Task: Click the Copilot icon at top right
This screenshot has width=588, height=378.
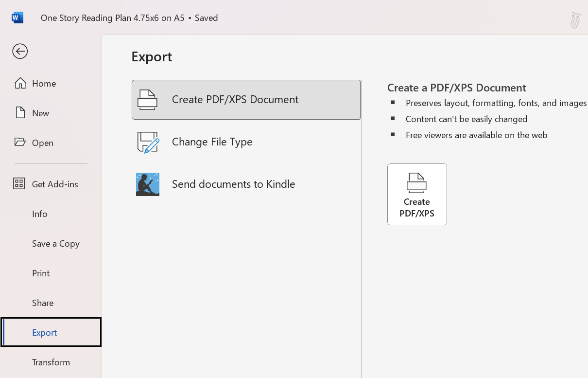Action: [x=575, y=20]
